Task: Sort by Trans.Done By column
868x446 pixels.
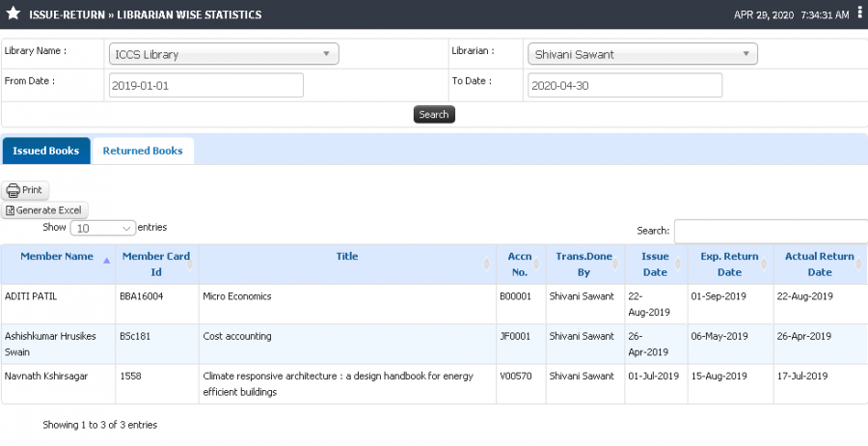Action: (584, 265)
